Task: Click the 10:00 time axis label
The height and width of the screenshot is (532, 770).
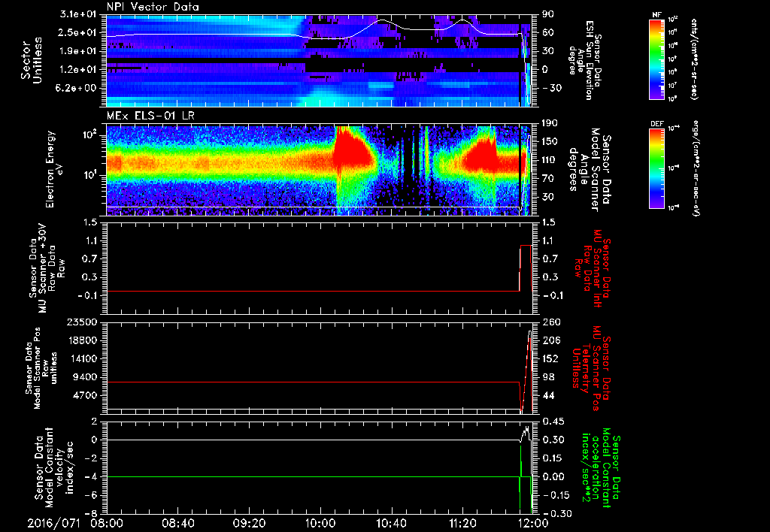Action: pos(320,523)
